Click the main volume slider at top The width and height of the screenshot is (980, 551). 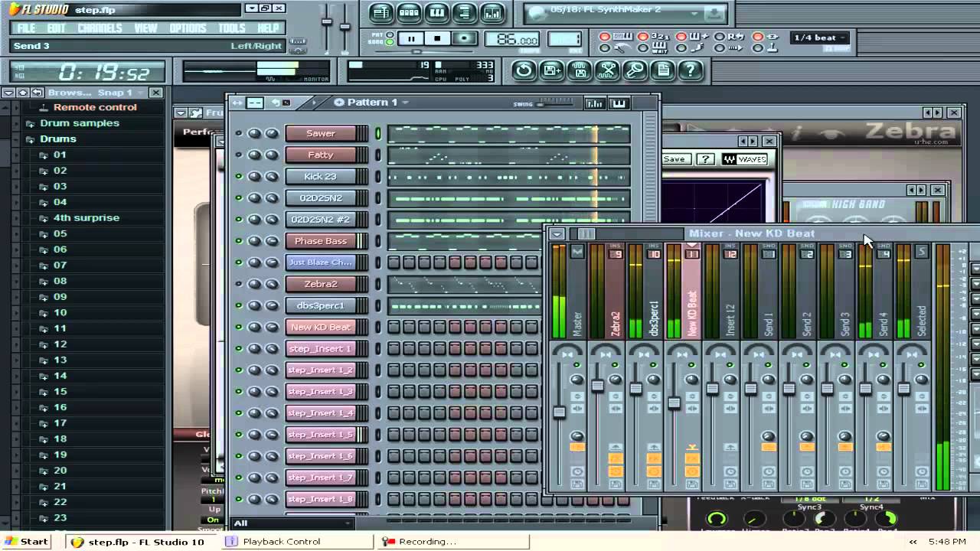point(327,21)
